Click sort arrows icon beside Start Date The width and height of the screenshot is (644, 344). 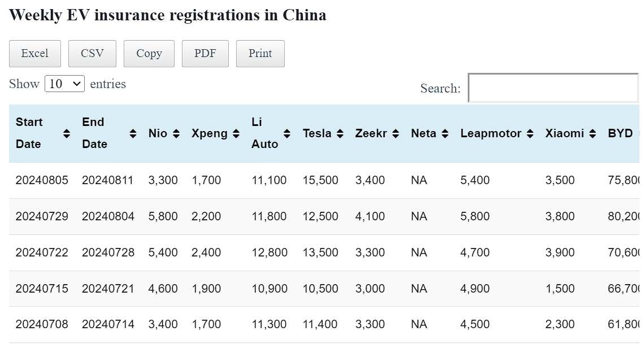click(67, 134)
